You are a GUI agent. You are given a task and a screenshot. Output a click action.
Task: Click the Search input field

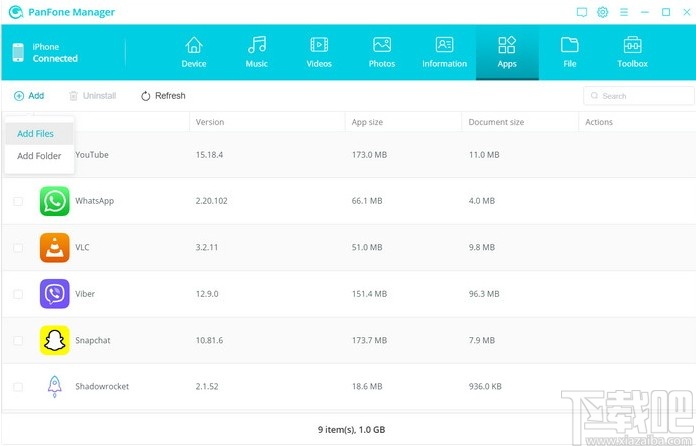click(x=639, y=96)
